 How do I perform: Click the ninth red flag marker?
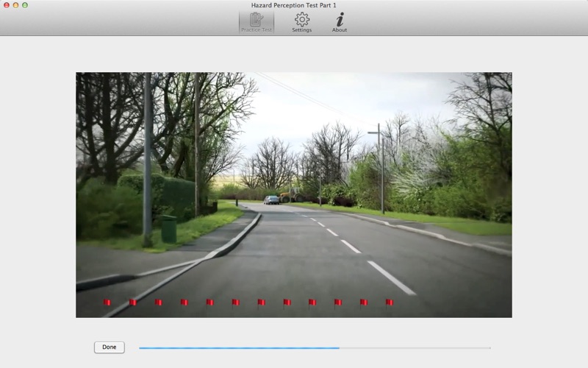pyautogui.click(x=312, y=302)
